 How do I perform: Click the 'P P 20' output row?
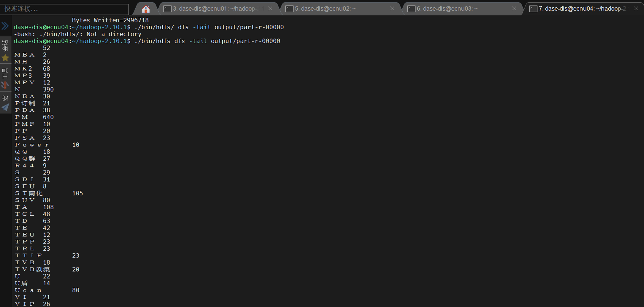point(32,131)
